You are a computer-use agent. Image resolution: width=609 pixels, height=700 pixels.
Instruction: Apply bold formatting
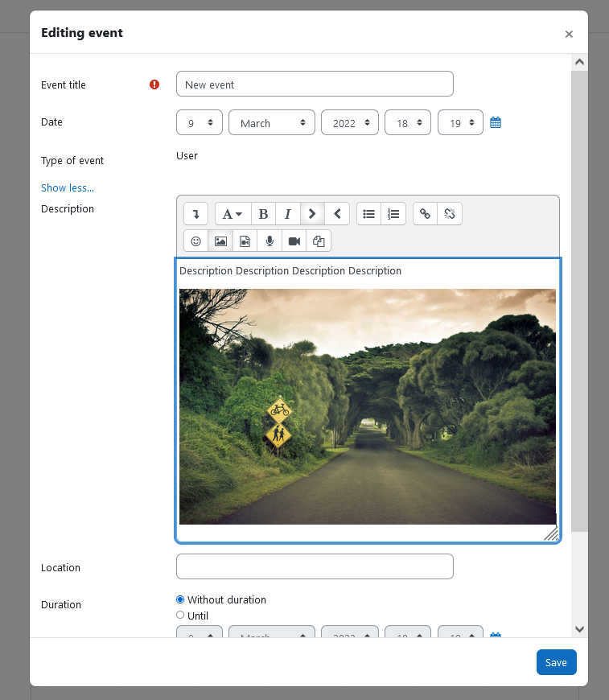(x=263, y=214)
